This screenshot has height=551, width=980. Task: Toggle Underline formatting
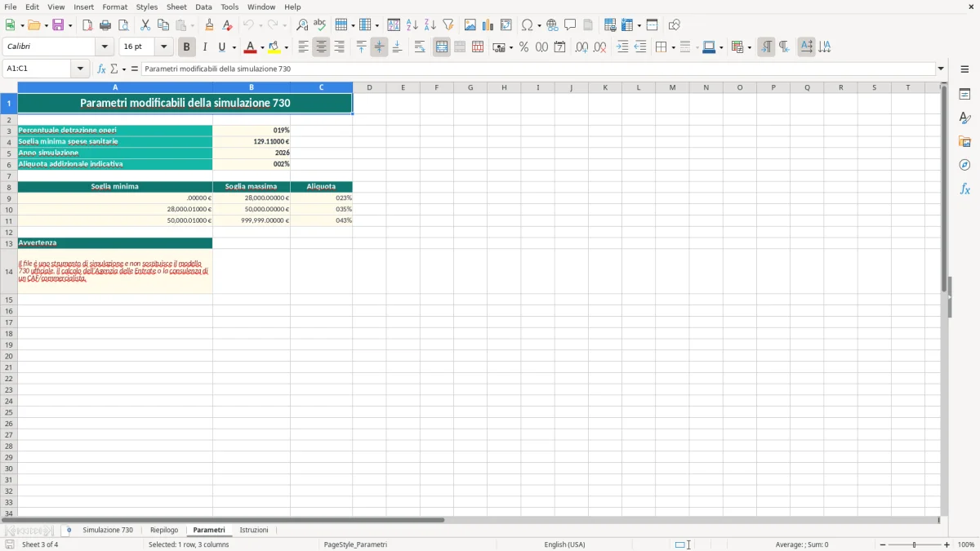coord(221,47)
